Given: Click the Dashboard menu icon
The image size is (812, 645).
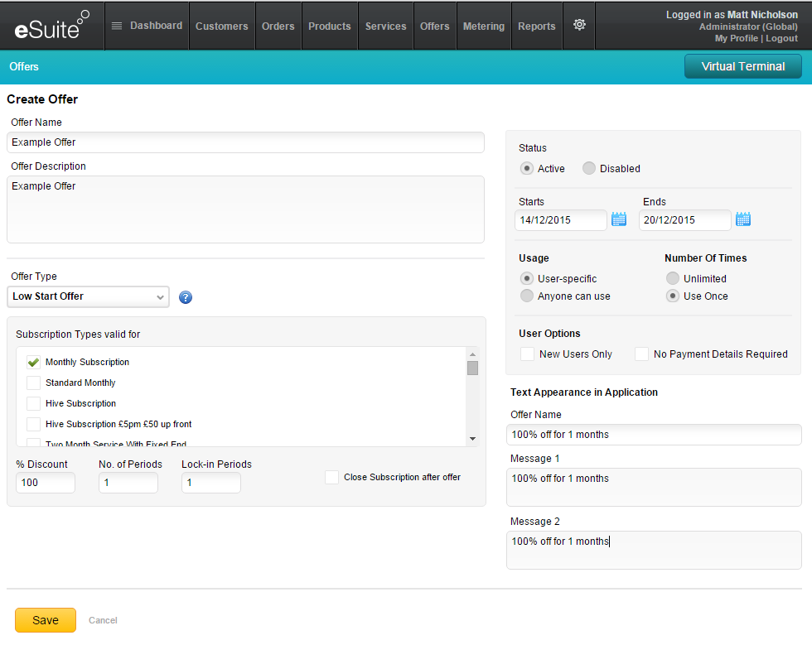Looking at the screenshot, I should point(117,26).
